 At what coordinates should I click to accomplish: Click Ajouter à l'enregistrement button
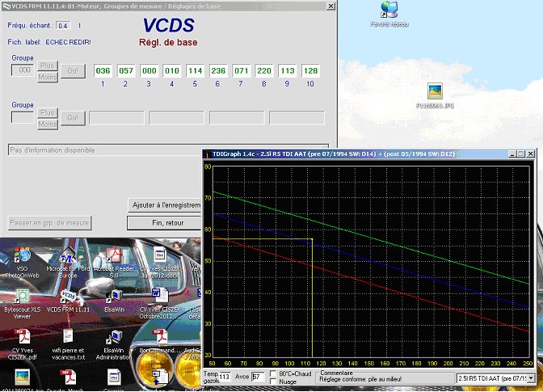[x=165, y=205]
